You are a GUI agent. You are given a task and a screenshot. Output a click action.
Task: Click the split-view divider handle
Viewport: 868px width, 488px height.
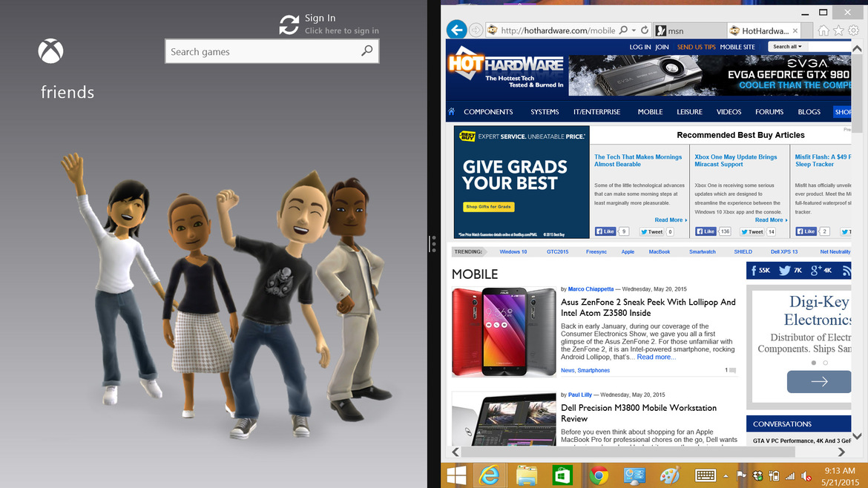[433, 243]
